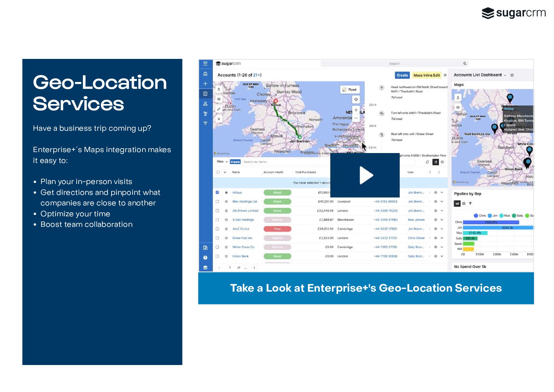
Task: Play the Geo-Location Services video
Action: (365, 175)
